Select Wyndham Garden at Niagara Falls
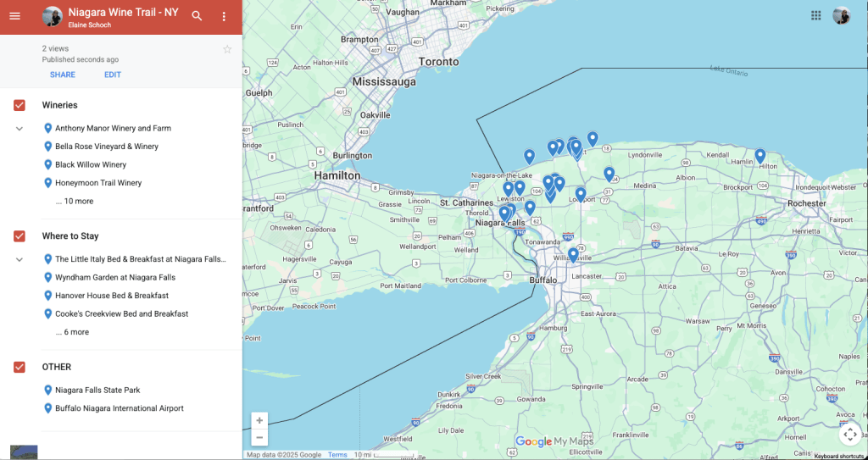Viewport: 868px width, 460px height. point(115,277)
